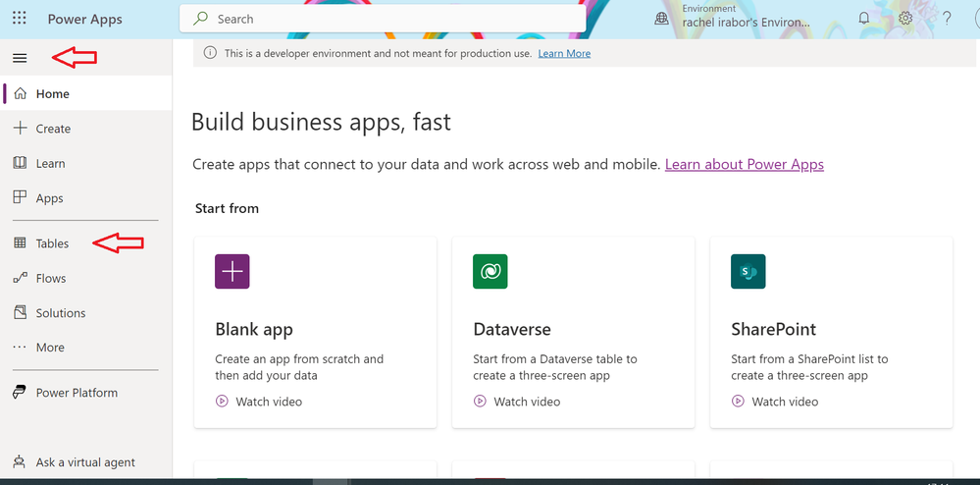Click the virtual agent bot icon
The width and height of the screenshot is (980, 485).
(20, 462)
